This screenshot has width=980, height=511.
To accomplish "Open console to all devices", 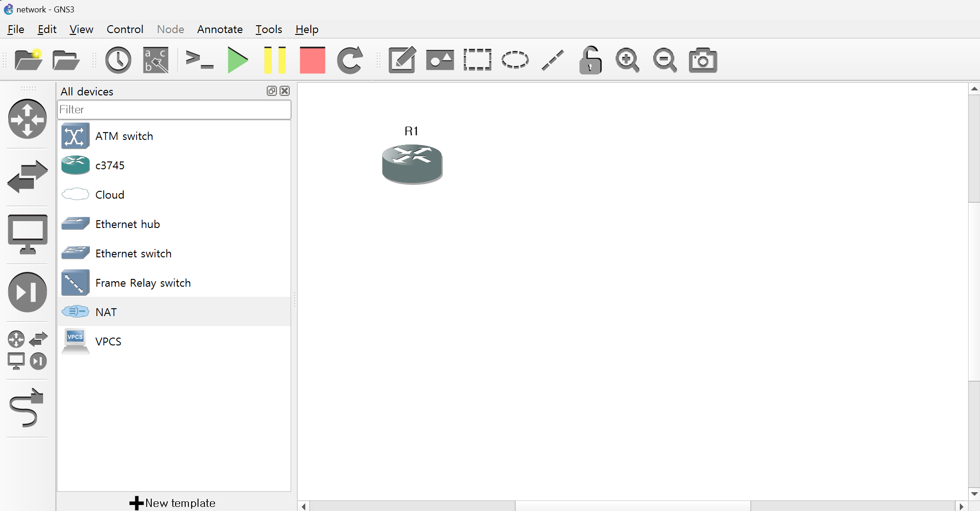I will (199, 60).
